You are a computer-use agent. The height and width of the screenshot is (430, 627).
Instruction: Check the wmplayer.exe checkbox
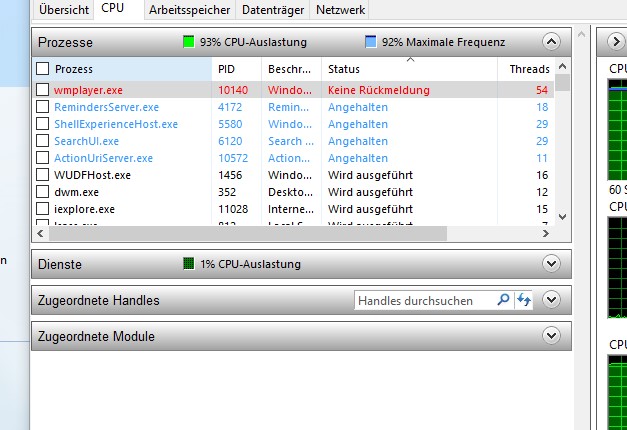(x=42, y=90)
